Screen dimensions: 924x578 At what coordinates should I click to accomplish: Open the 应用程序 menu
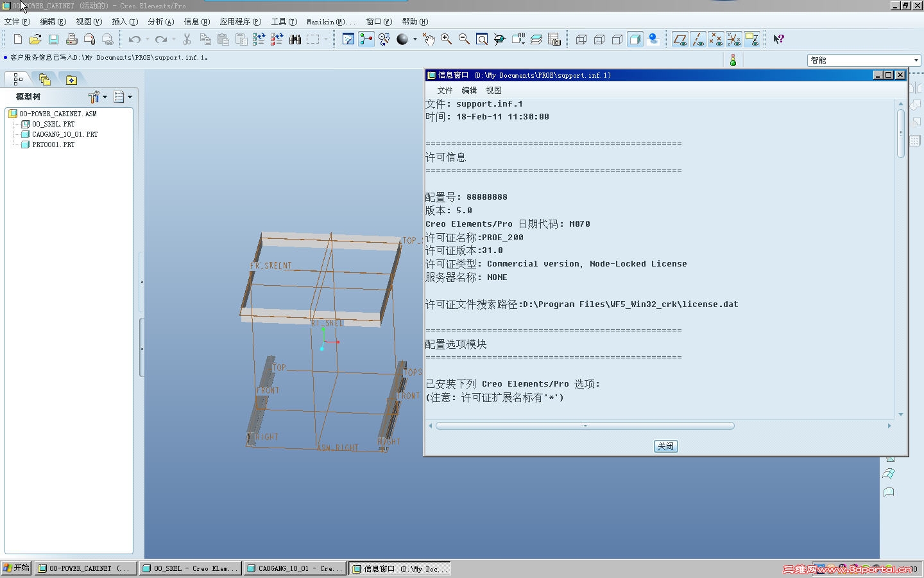click(x=241, y=22)
